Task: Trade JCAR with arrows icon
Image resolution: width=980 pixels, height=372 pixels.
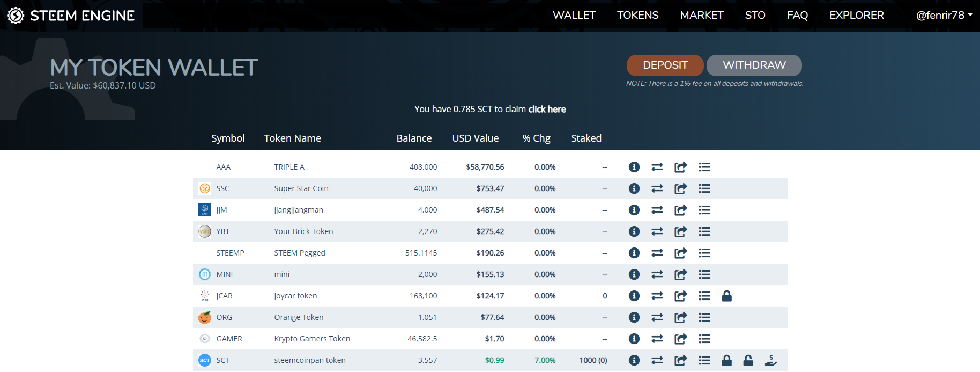Action: 657,296
